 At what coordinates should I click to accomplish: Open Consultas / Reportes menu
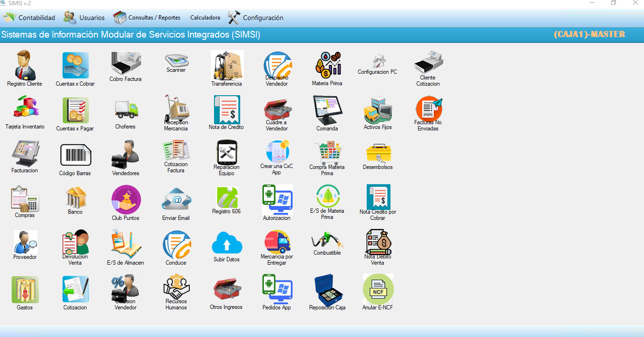147,18
